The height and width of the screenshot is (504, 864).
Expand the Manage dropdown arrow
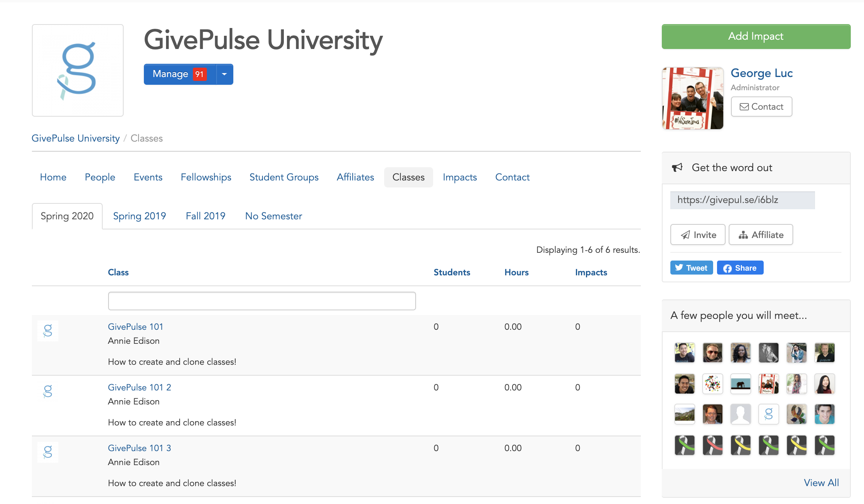click(225, 74)
